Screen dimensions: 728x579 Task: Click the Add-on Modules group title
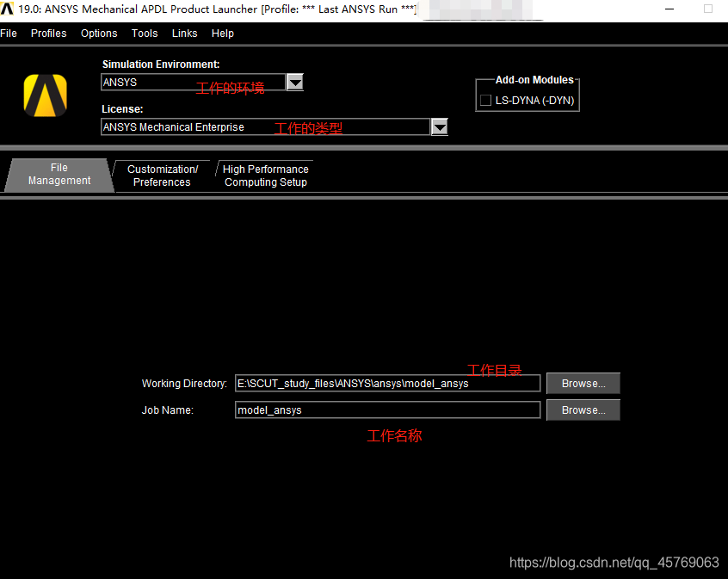pos(534,80)
